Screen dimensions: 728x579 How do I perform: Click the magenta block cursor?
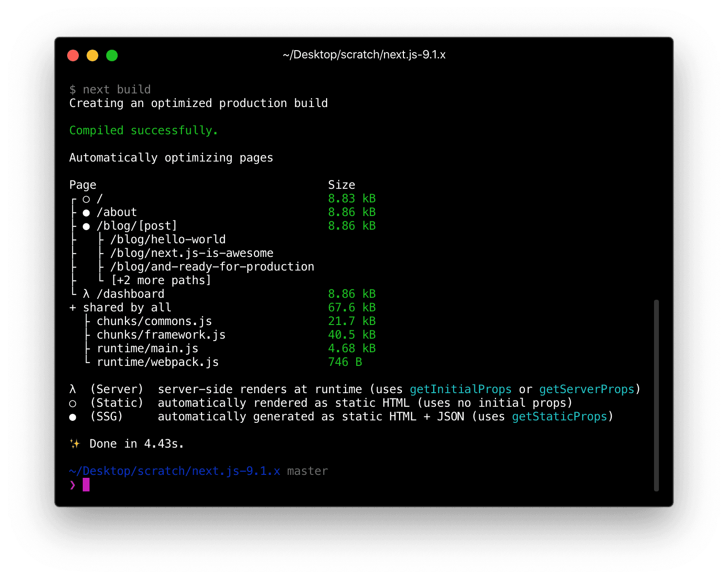pyautogui.click(x=86, y=485)
